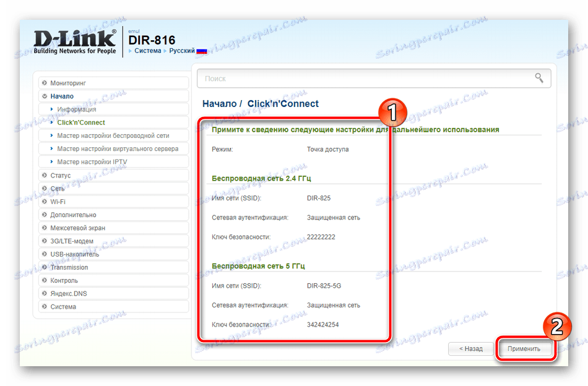Open Мастер настройки беспроводной сети
The height and width of the screenshot is (386, 588).
(113, 135)
